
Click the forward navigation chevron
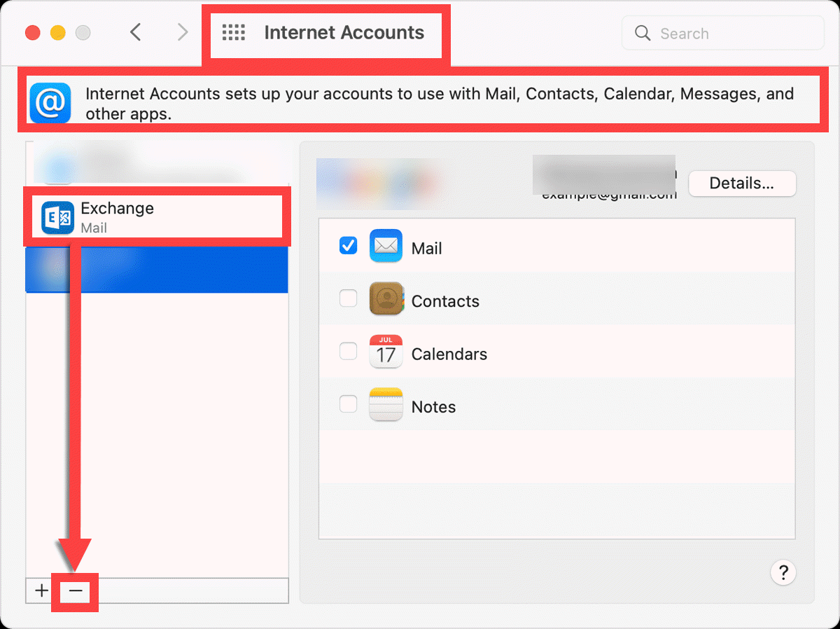tap(183, 32)
